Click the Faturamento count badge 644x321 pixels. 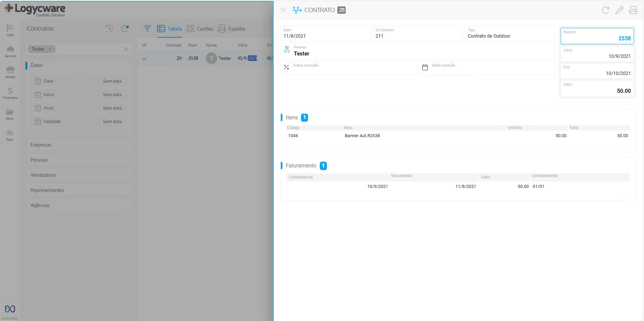click(x=323, y=166)
